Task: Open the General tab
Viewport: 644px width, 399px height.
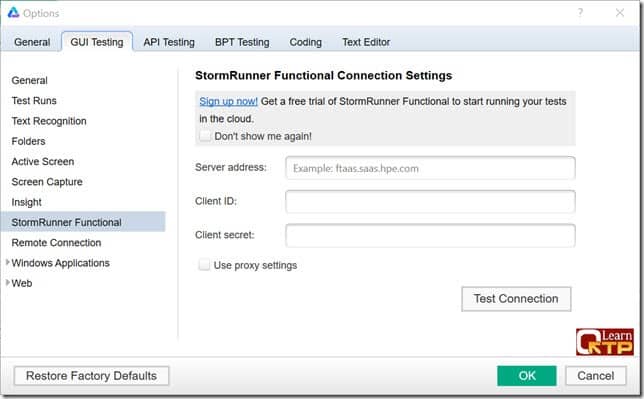Action: (x=32, y=42)
